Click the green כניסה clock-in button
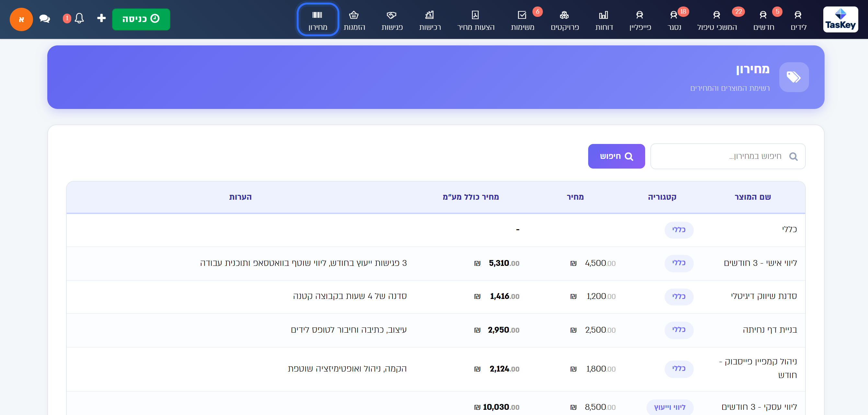868x415 pixels. click(x=141, y=19)
